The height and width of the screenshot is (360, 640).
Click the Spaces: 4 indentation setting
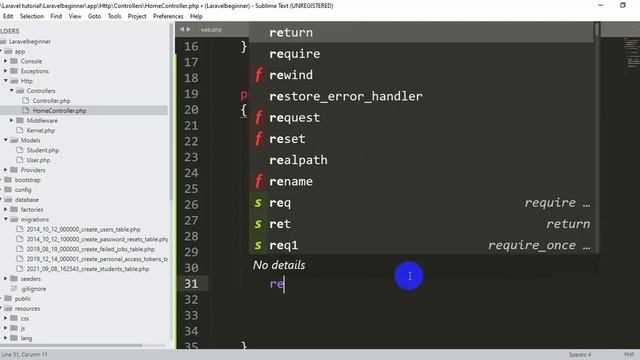click(580, 355)
